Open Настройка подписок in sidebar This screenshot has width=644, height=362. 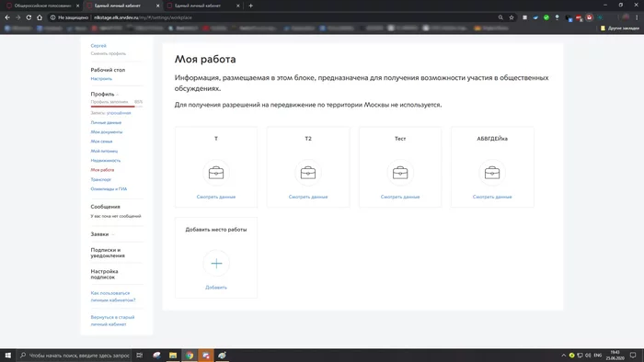(104, 275)
